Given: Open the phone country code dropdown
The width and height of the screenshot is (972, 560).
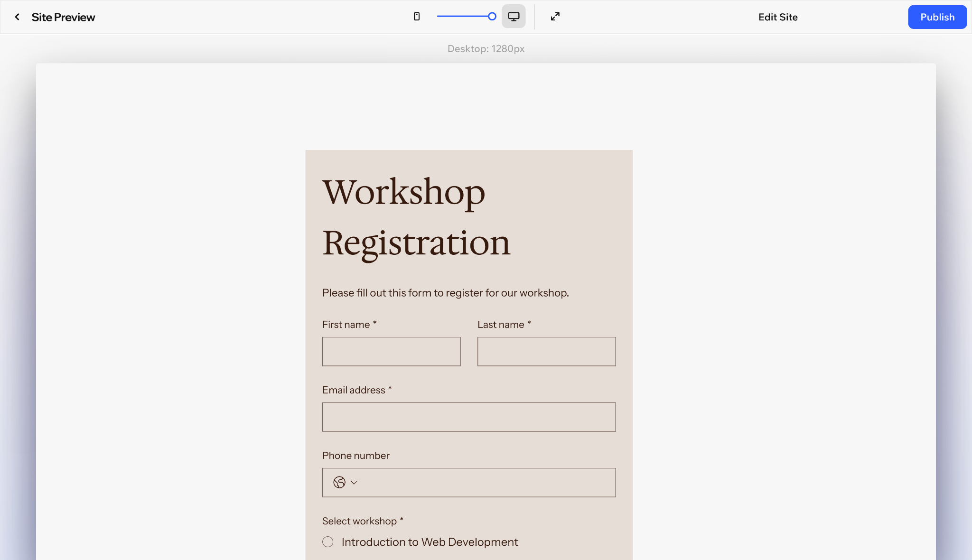Looking at the screenshot, I should pyautogui.click(x=346, y=483).
